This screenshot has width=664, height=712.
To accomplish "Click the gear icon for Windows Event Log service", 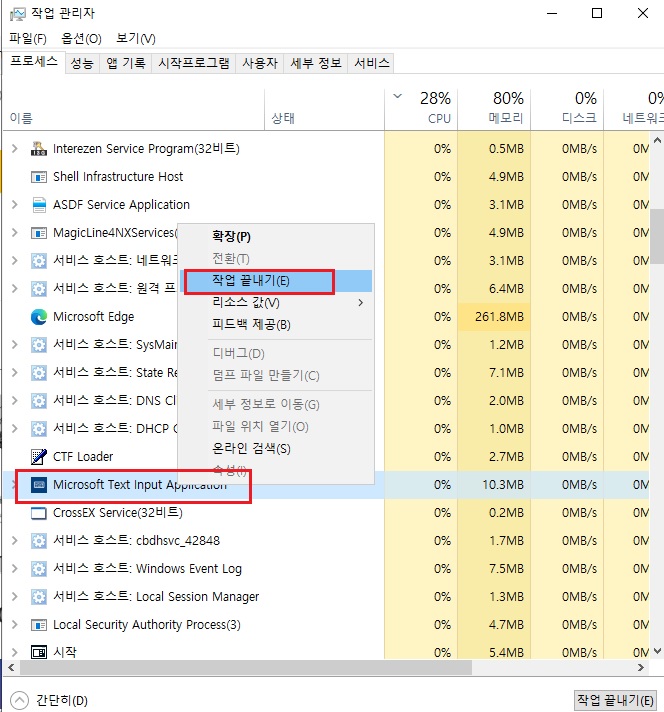I will 39,569.
